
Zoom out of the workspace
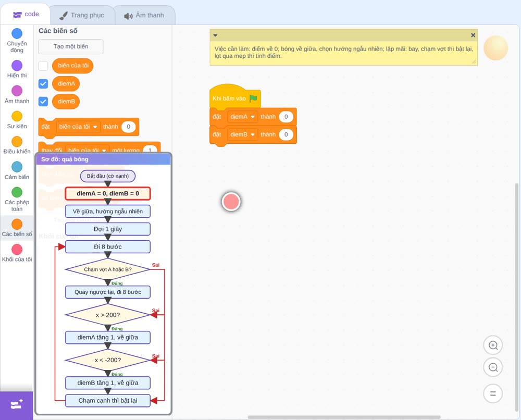[493, 367]
